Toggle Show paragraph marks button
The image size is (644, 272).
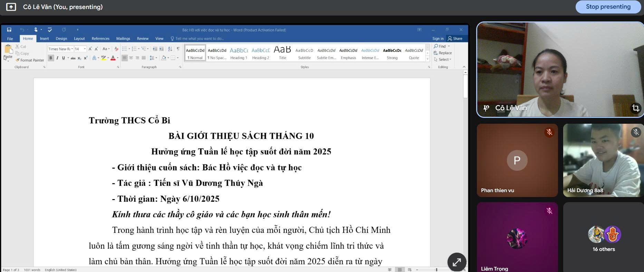coord(178,49)
